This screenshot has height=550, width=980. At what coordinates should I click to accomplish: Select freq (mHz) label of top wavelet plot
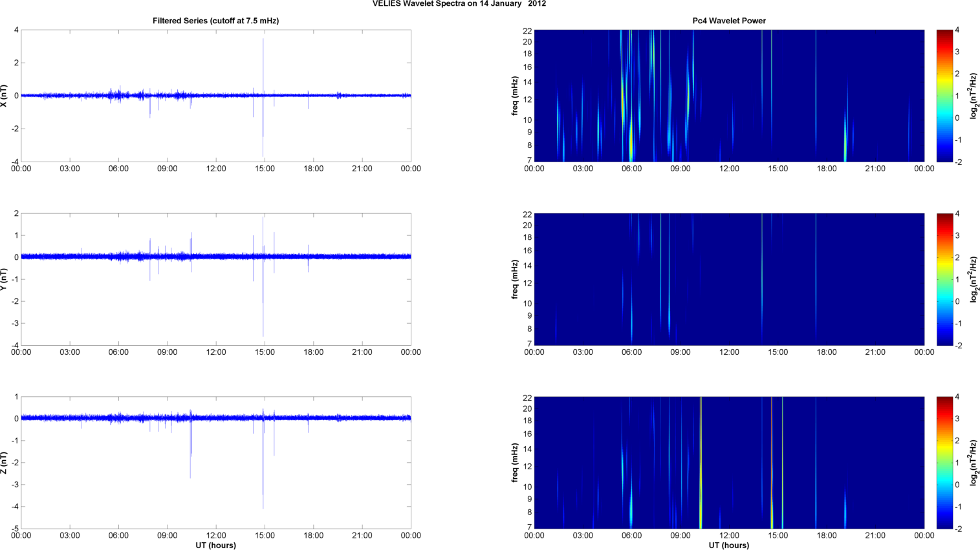pyautogui.click(x=515, y=96)
